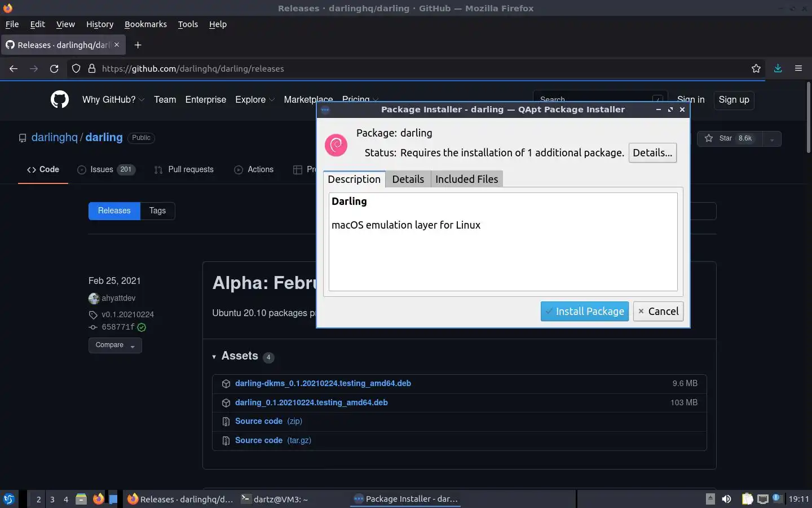Go back with the browser back arrow
Screen dimensions: 812x508
14,68
